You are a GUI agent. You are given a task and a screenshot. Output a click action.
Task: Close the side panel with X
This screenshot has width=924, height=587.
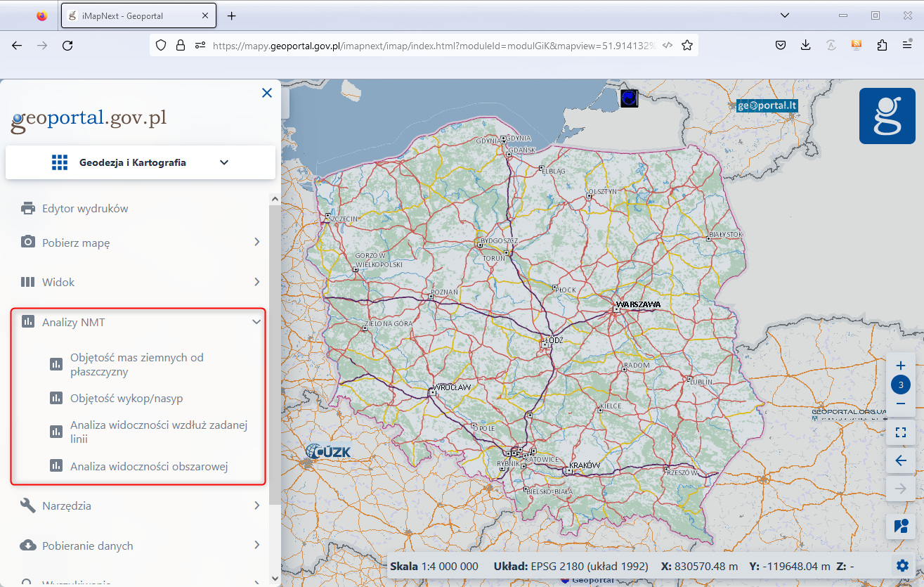[x=266, y=93]
